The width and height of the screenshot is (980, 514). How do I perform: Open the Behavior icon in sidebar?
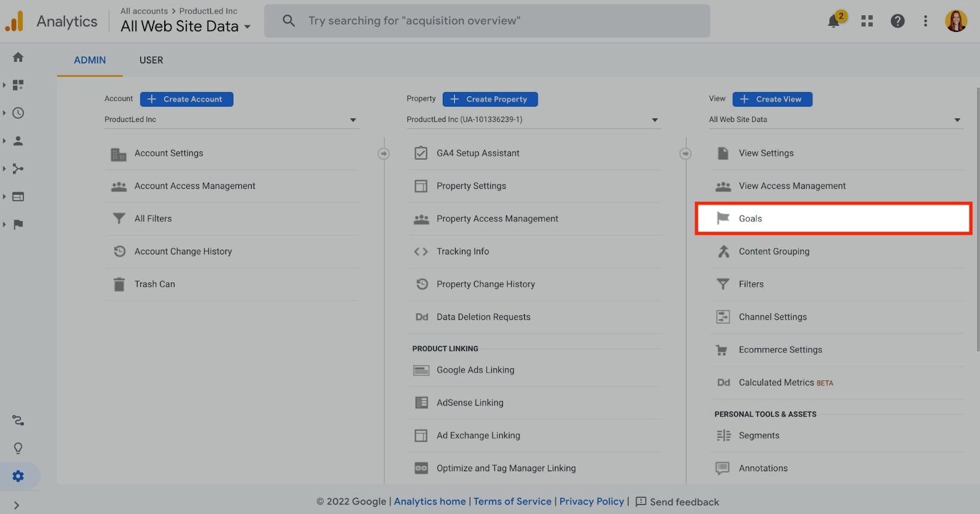pos(18,197)
